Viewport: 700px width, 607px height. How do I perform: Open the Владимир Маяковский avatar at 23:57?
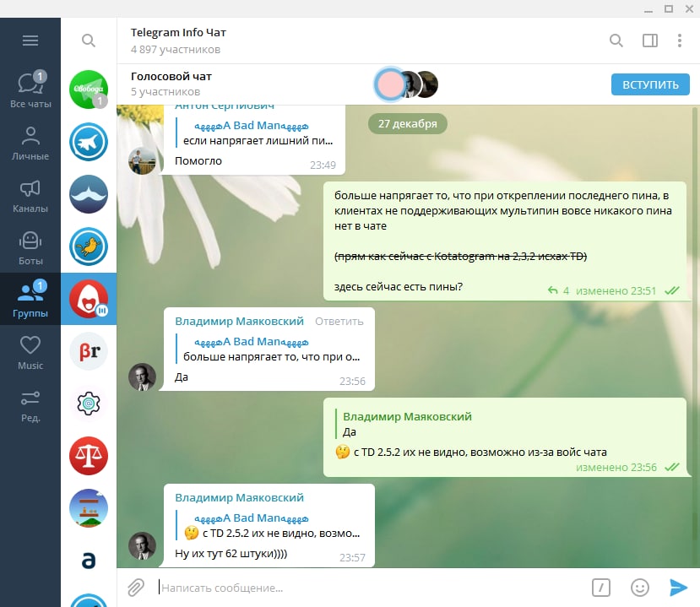coord(142,545)
